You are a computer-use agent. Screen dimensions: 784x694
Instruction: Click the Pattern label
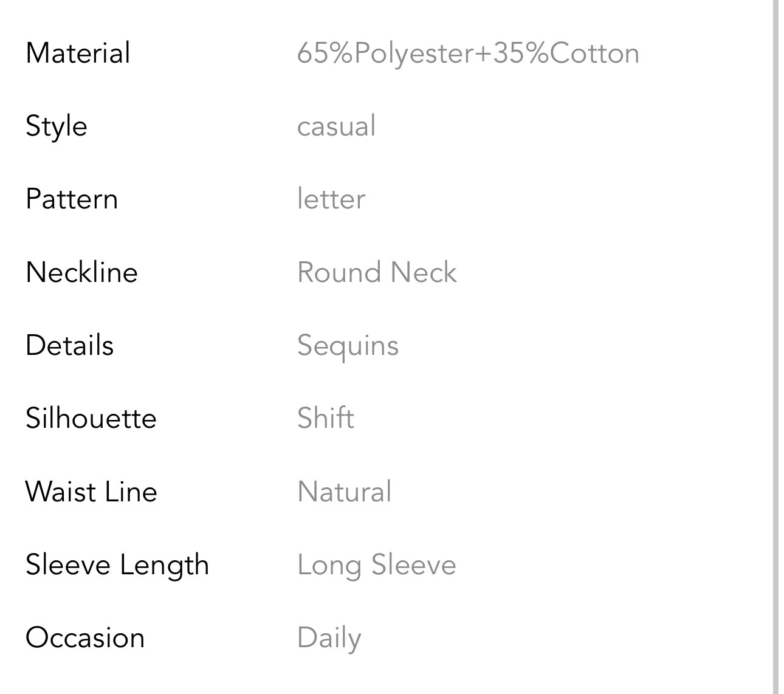point(72,199)
